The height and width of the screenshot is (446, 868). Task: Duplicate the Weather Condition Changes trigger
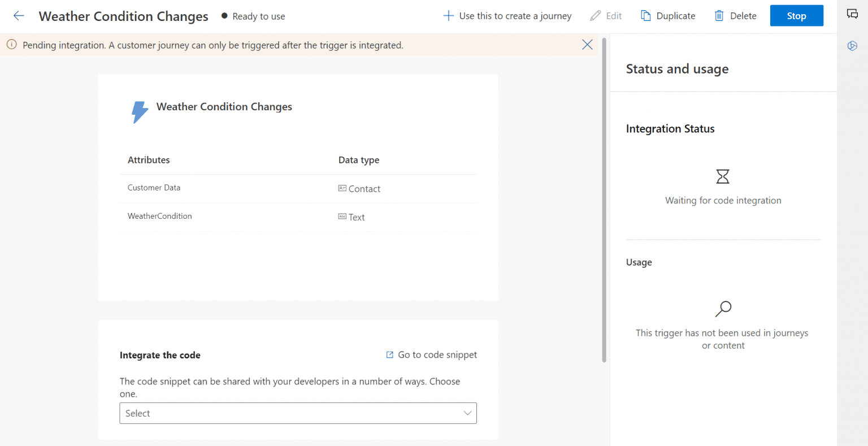668,16
